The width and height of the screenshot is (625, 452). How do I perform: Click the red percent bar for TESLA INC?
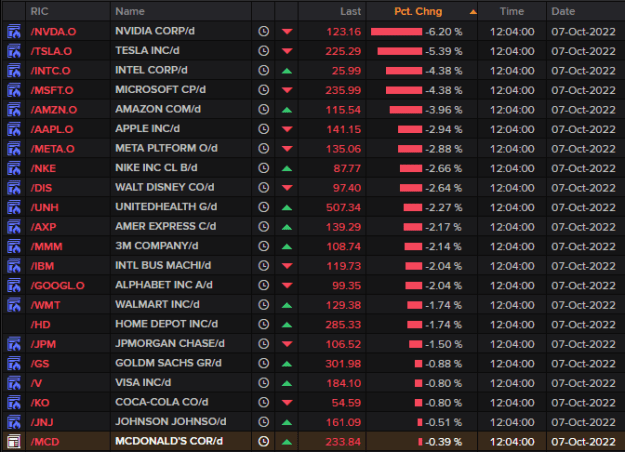(x=400, y=51)
